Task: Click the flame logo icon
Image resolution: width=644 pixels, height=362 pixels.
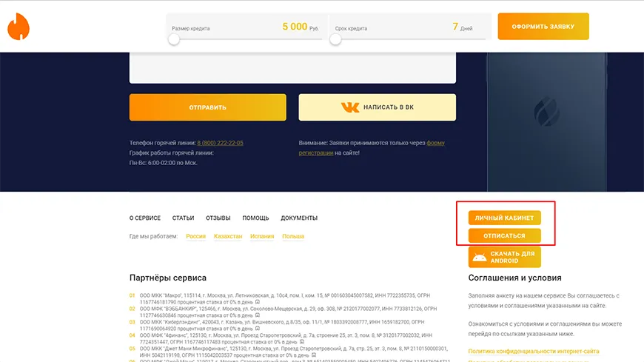Action: pos(18,27)
